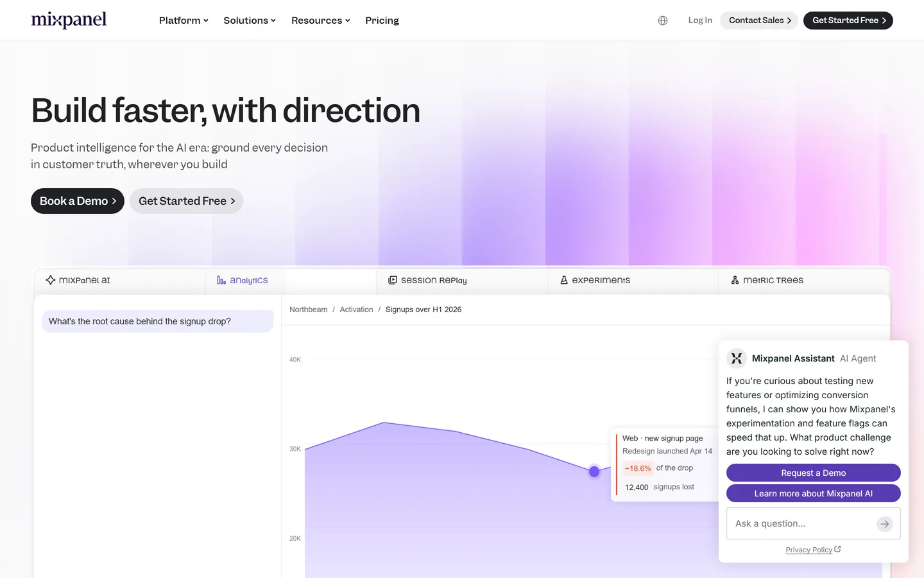Click the 20K axis label
This screenshot has width=924, height=578.
[x=295, y=538]
